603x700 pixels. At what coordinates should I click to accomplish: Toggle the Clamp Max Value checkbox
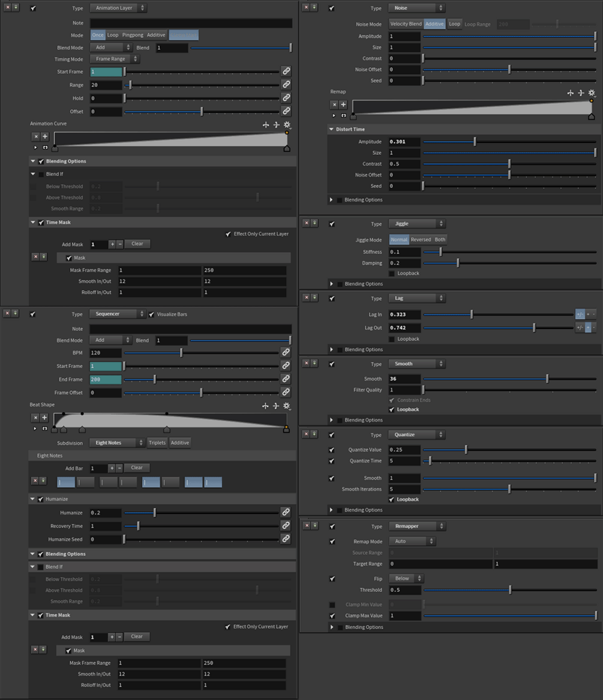(x=332, y=615)
